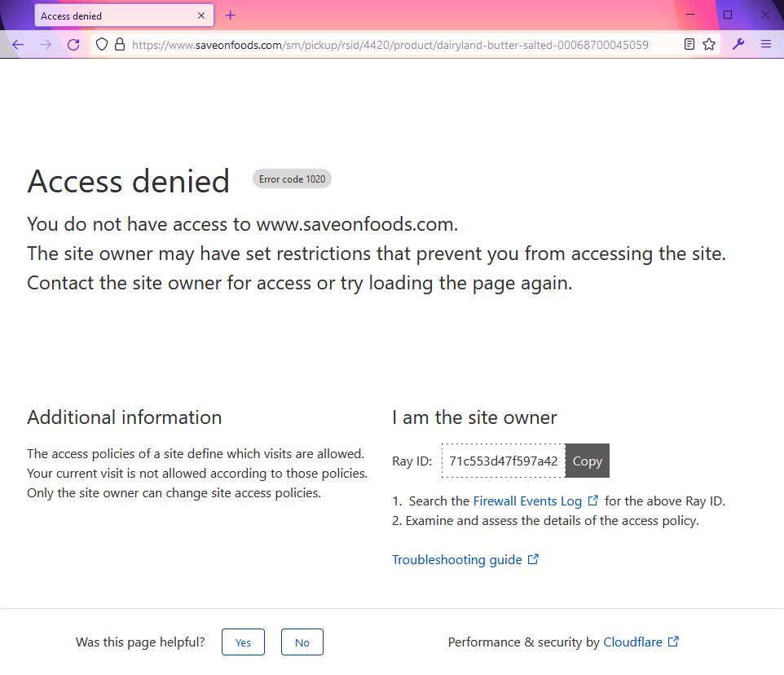Visit the Cloudflare link

tap(641, 642)
